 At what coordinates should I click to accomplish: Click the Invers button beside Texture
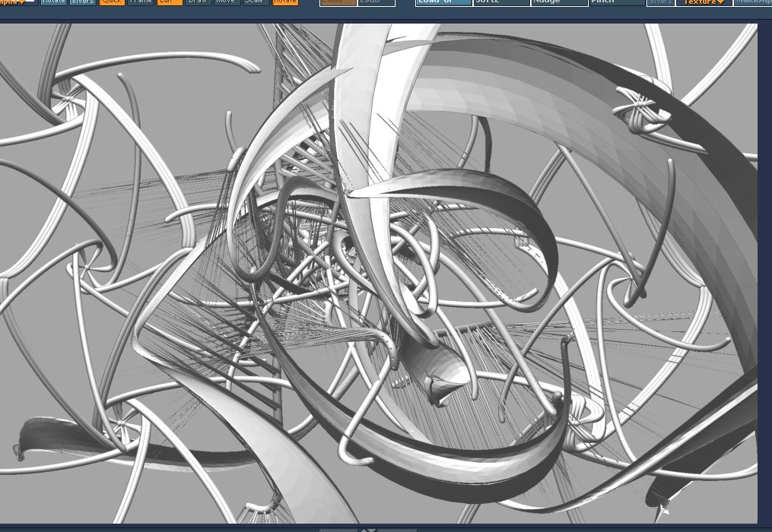click(661, 2)
